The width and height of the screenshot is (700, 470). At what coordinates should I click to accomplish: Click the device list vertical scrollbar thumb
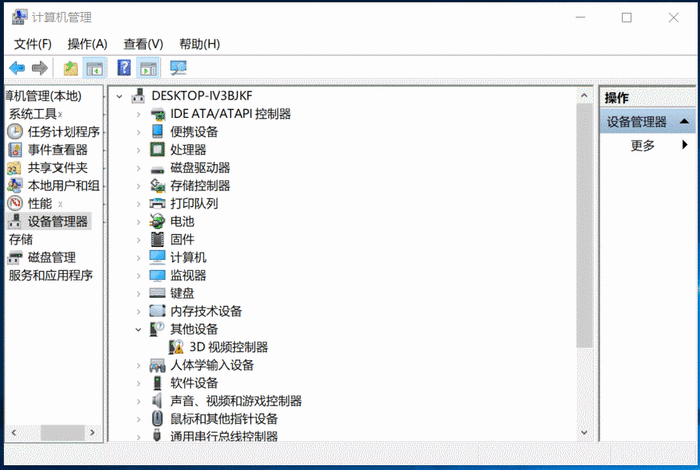(x=584, y=225)
